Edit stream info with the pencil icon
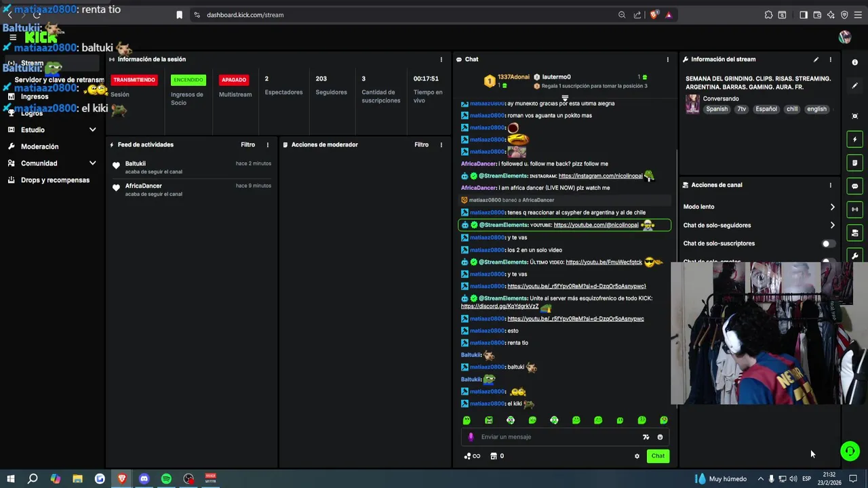Image resolution: width=868 pixels, height=488 pixels. pyautogui.click(x=816, y=60)
